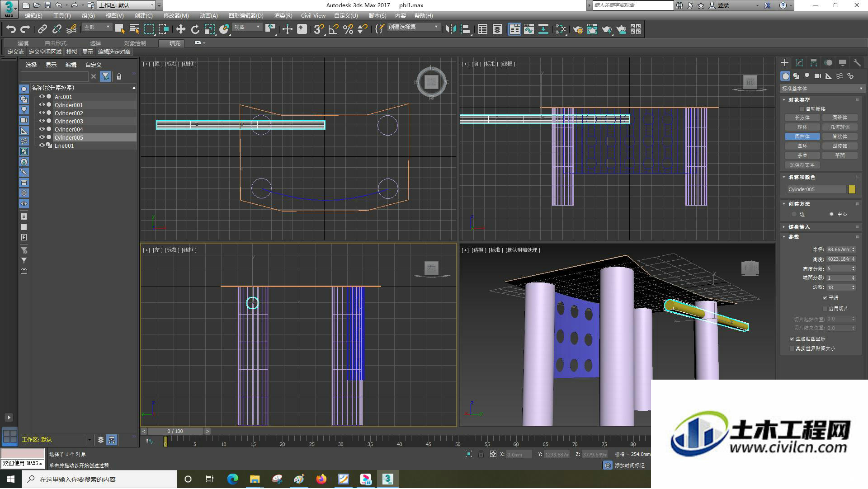Open the Mirror tool
Image resolution: width=868 pixels, height=489 pixels.
click(x=451, y=29)
